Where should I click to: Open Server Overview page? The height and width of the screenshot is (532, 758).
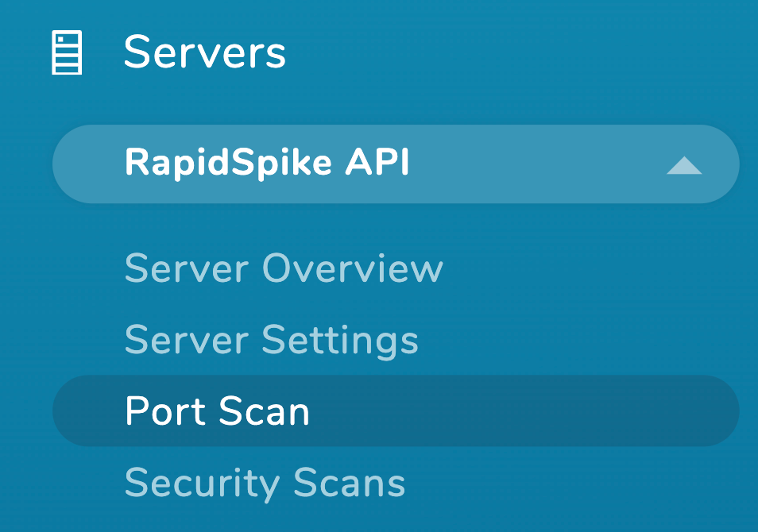(284, 268)
